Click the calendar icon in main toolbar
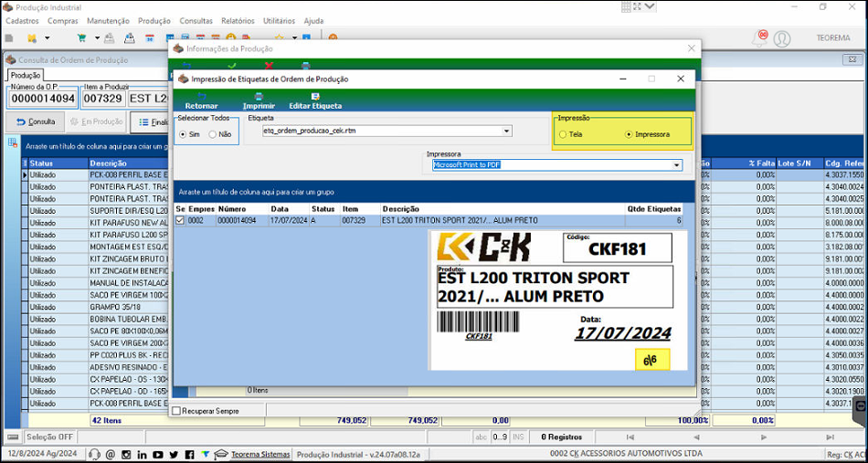Screen dimensions: 868x463 pos(150,37)
